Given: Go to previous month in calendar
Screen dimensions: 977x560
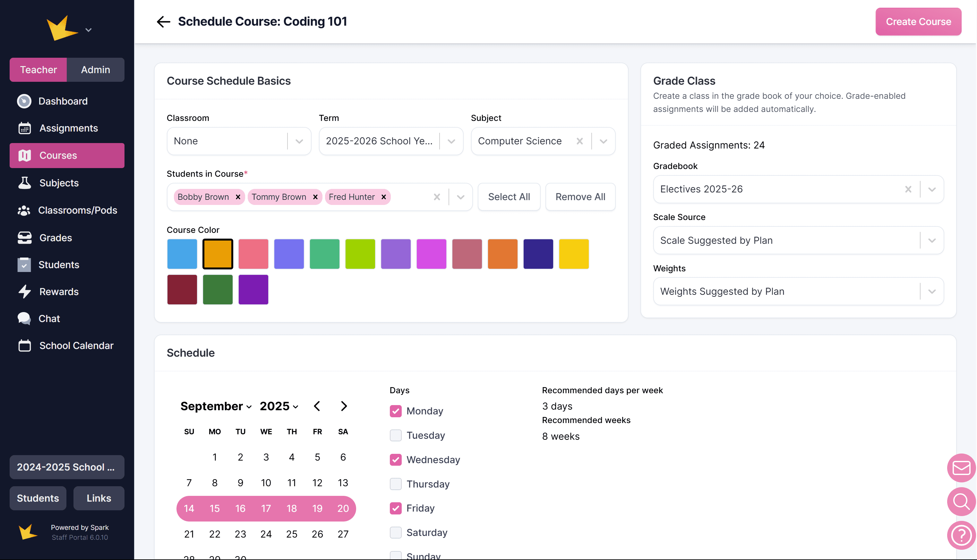Looking at the screenshot, I should click(317, 406).
